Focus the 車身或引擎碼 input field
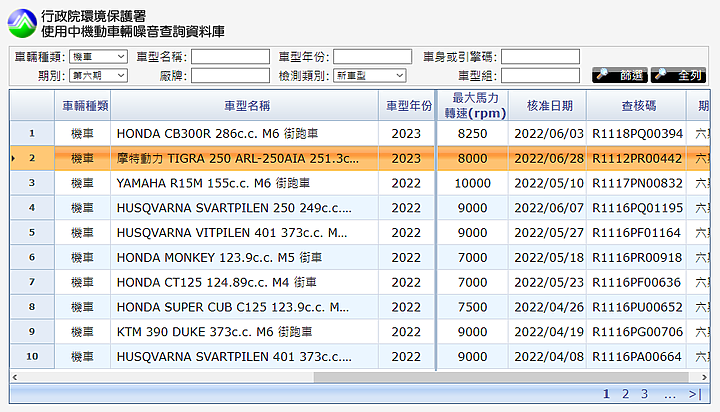720x412 pixels. [540, 56]
